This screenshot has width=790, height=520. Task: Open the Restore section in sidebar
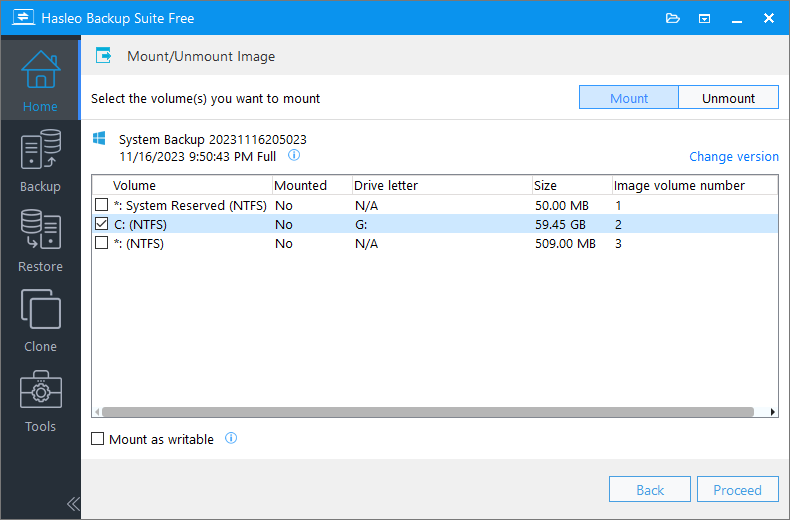click(x=40, y=240)
